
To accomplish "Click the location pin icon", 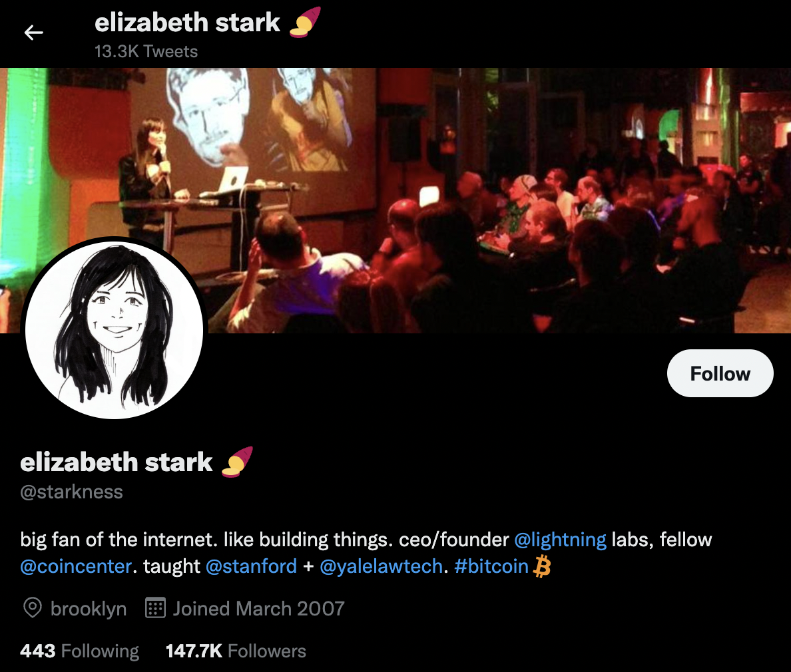I will pos(33,608).
